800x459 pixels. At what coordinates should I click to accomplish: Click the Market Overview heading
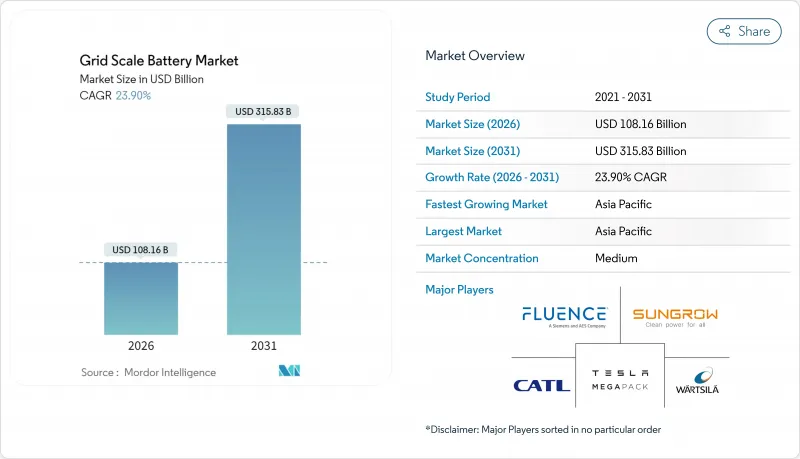(x=475, y=56)
